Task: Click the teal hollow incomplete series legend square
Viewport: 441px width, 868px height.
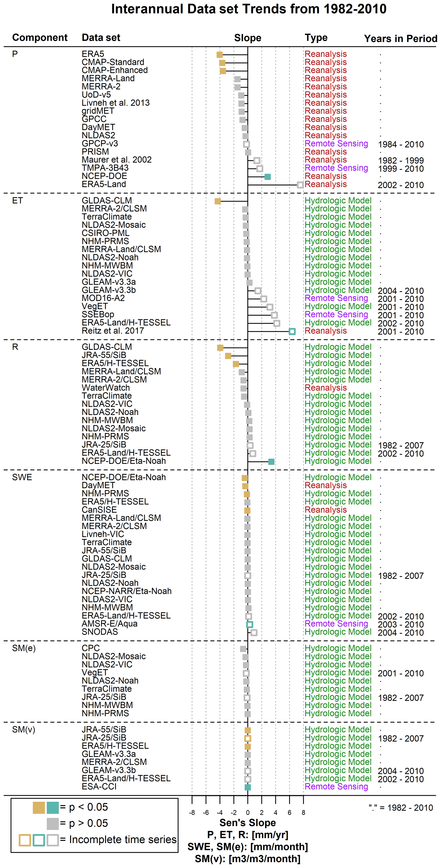Action: (x=39, y=840)
